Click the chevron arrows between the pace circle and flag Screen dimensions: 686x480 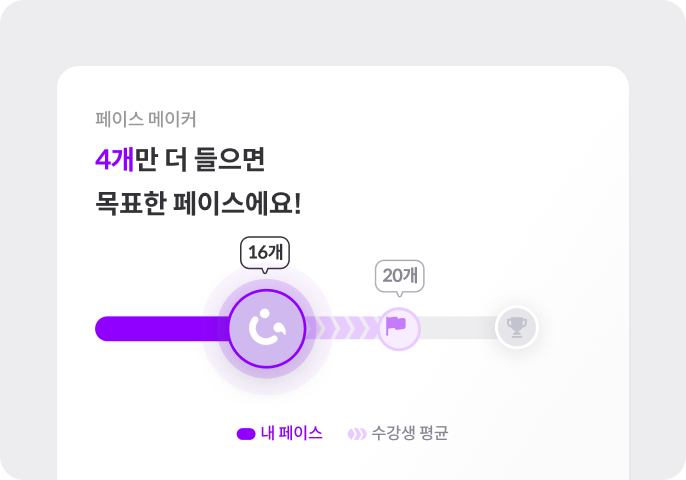(342, 328)
